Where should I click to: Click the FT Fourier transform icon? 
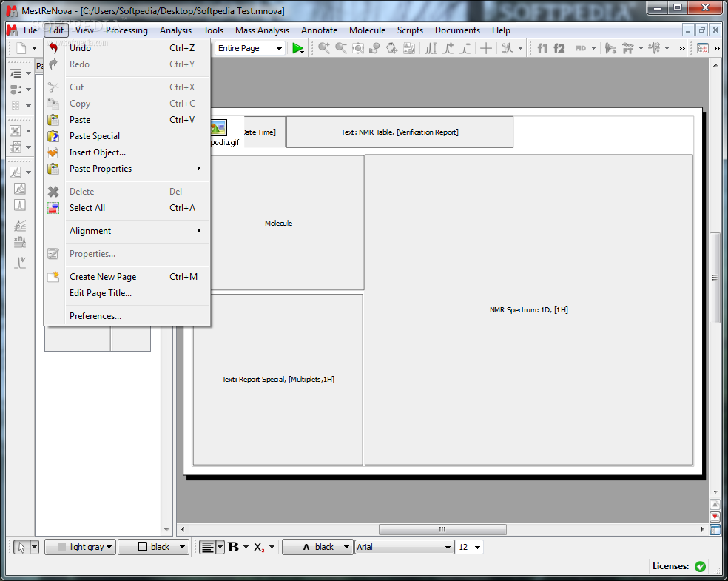click(x=627, y=48)
